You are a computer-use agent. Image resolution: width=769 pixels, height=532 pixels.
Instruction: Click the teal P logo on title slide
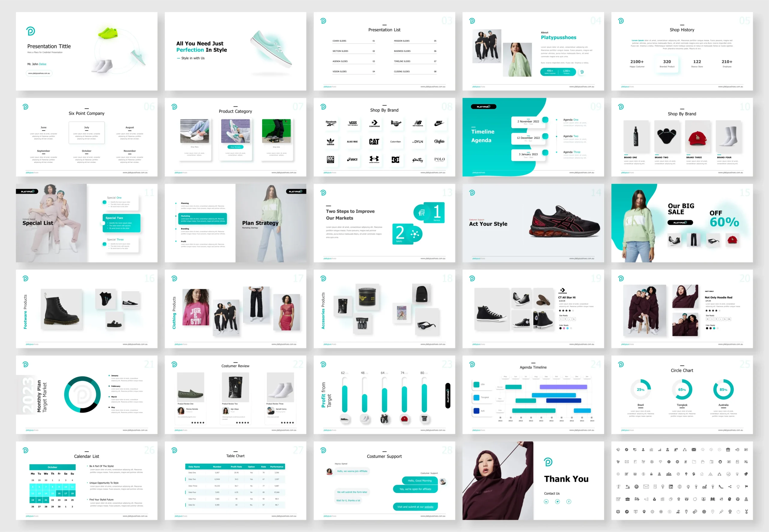tap(31, 31)
